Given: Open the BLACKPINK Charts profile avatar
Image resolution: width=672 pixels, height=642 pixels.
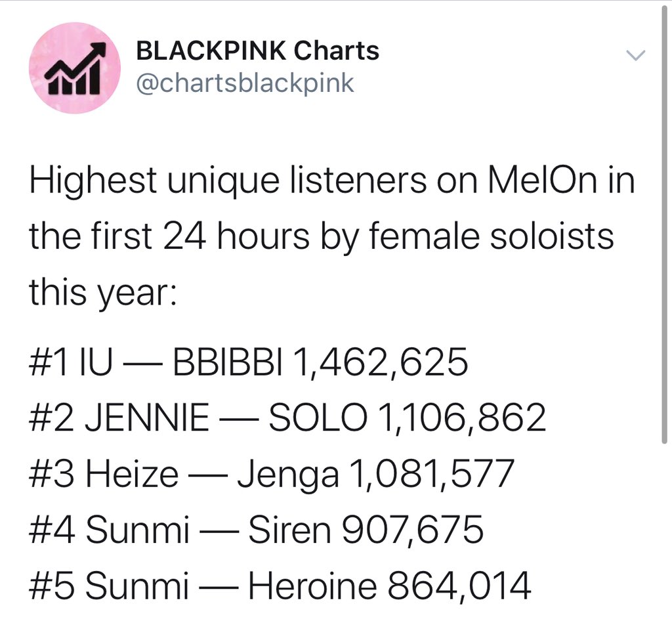Looking at the screenshot, I should [75, 68].
